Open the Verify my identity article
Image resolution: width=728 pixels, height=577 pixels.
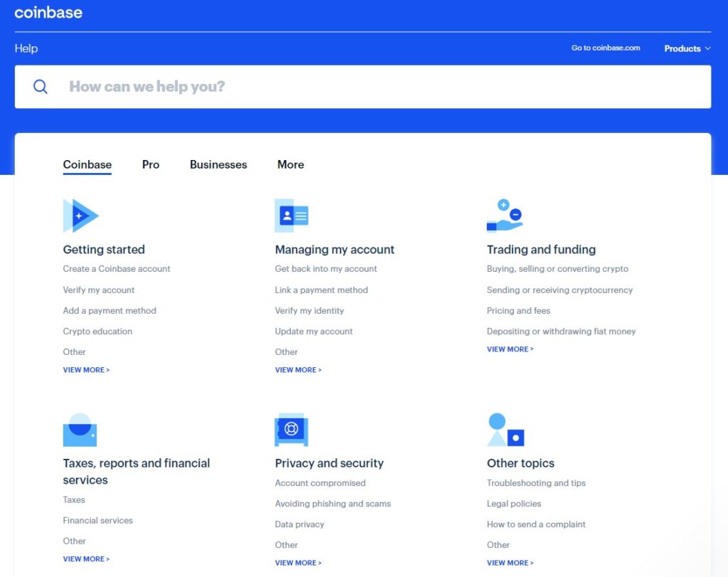tap(309, 310)
